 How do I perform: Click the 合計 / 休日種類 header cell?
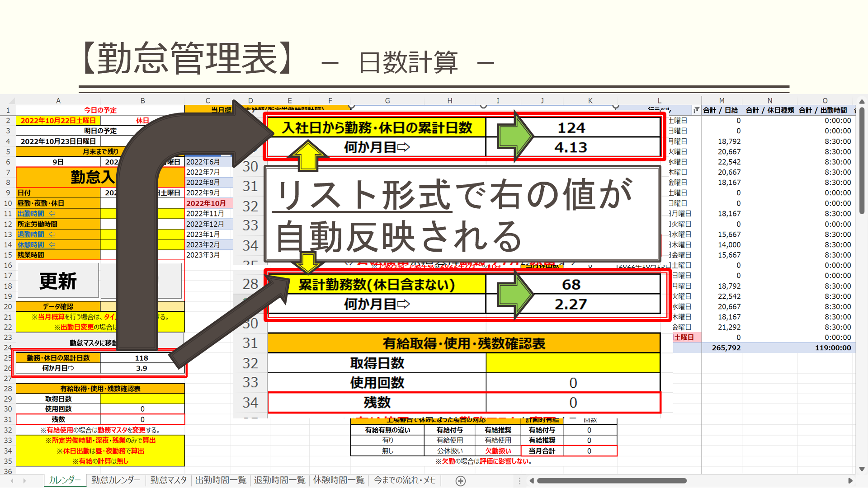click(770, 110)
